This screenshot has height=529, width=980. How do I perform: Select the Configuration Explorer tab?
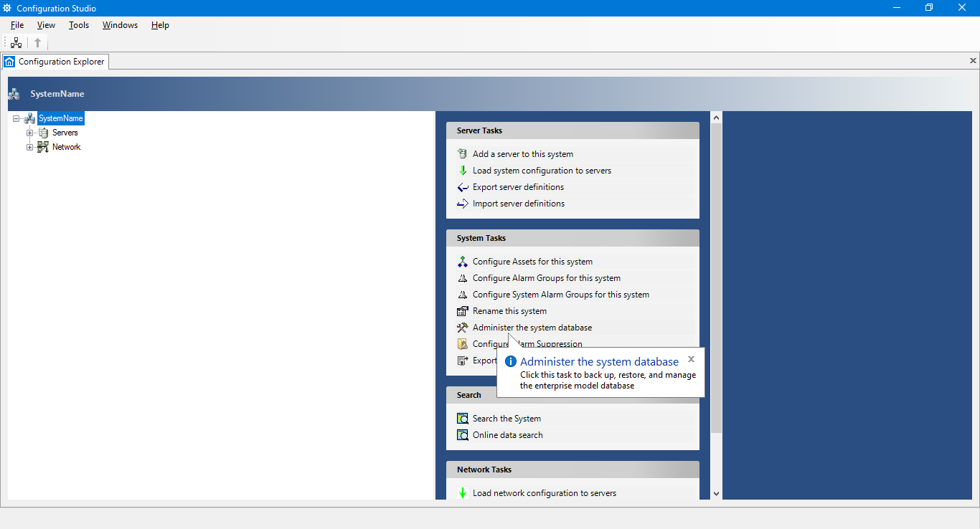(55, 62)
